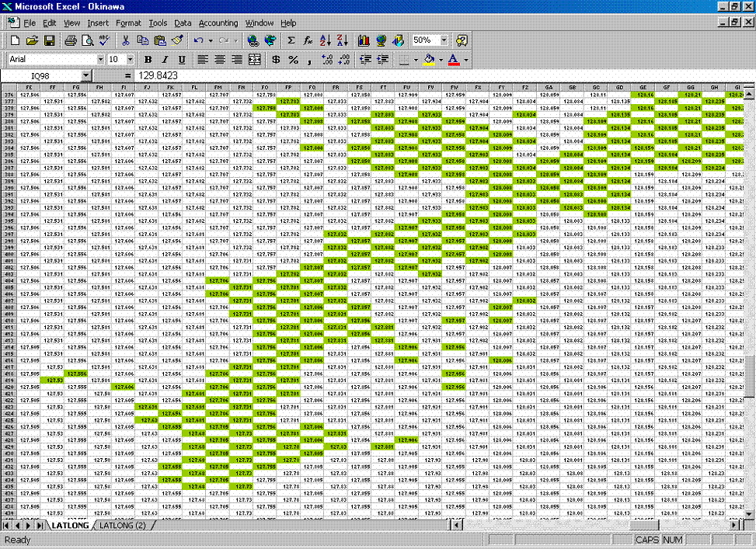Open the Accounting menu
Screen dimensions: 756x549
[x=218, y=23]
